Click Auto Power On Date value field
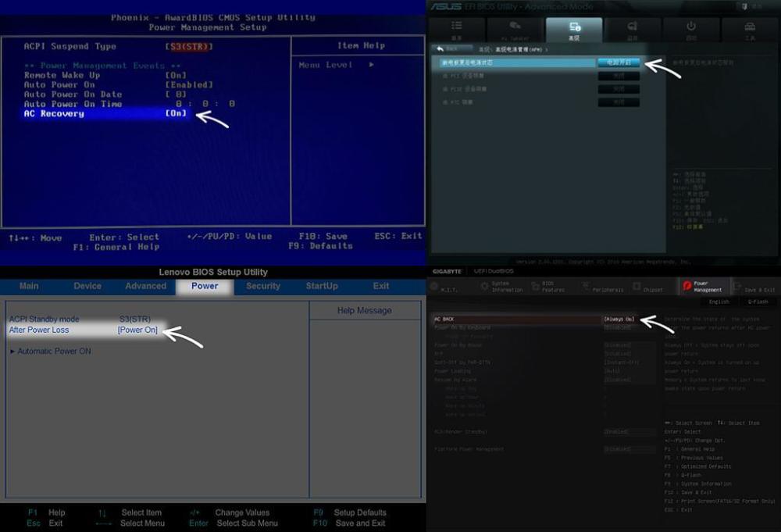The image size is (781, 532). 176,95
